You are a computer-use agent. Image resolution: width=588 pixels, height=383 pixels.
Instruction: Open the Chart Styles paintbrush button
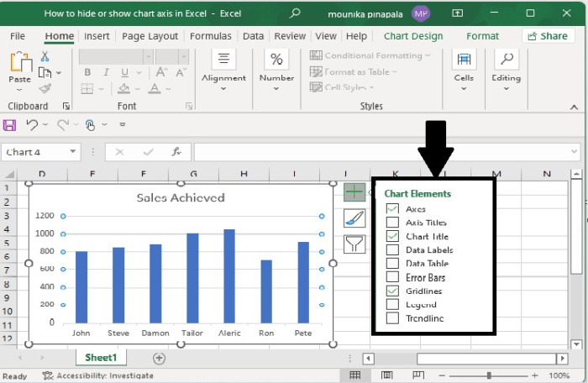coord(354,218)
